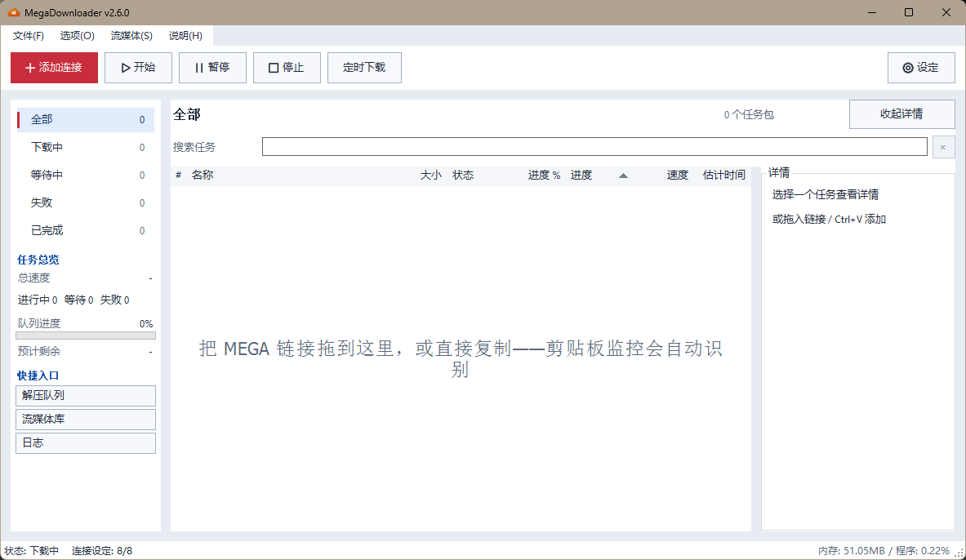This screenshot has width=966, height=560.
Task: Maximize the MegaDownloader window
Action: tap(909, 12)
